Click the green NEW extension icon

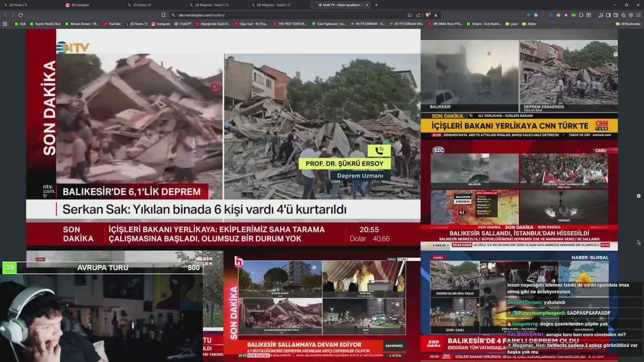coord(574,15)
